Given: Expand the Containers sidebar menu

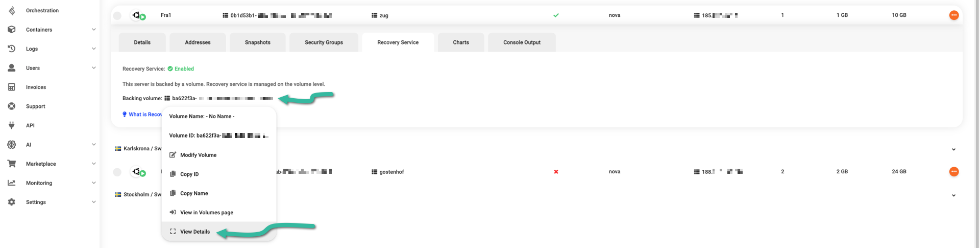Looking at the screenshot, I should 94,30.
